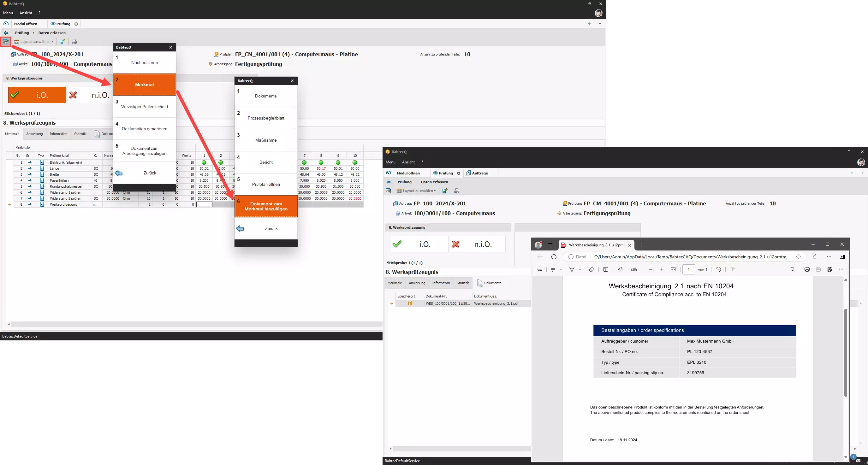The image size is (868, 465).
Task: Select n.i.O. result in front window
Action: pyautogui.click(x=478, y=244)
